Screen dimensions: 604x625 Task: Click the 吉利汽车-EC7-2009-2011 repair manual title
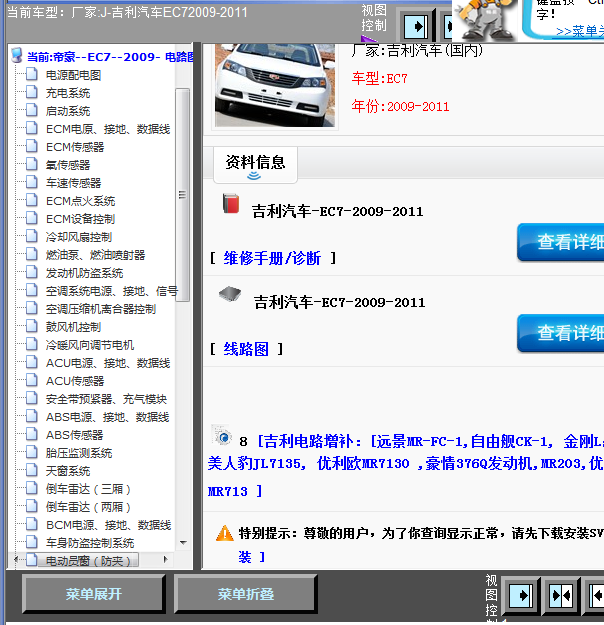coord(337,211)
